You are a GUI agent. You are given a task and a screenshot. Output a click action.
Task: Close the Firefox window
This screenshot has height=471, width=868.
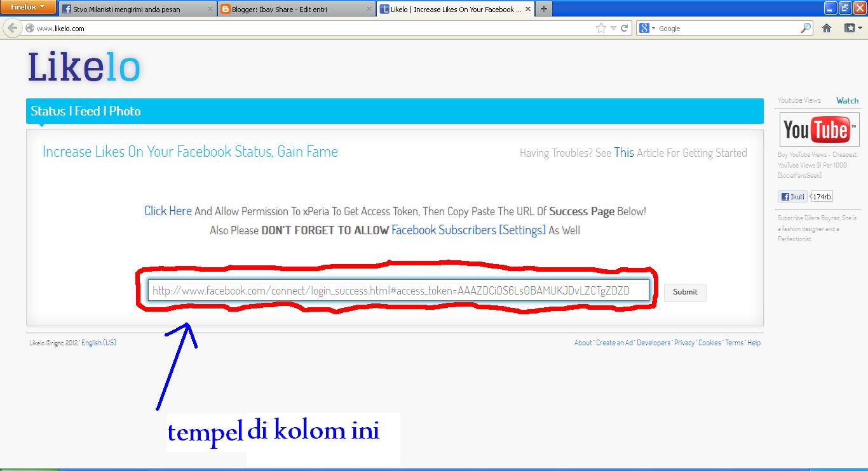[x=858, y=8]
